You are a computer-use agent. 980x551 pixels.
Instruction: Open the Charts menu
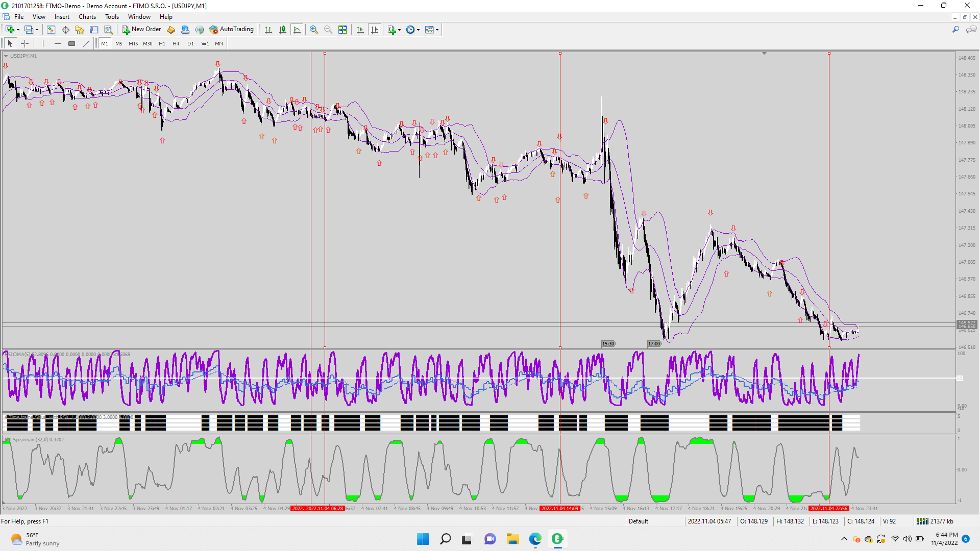[87, 17]
